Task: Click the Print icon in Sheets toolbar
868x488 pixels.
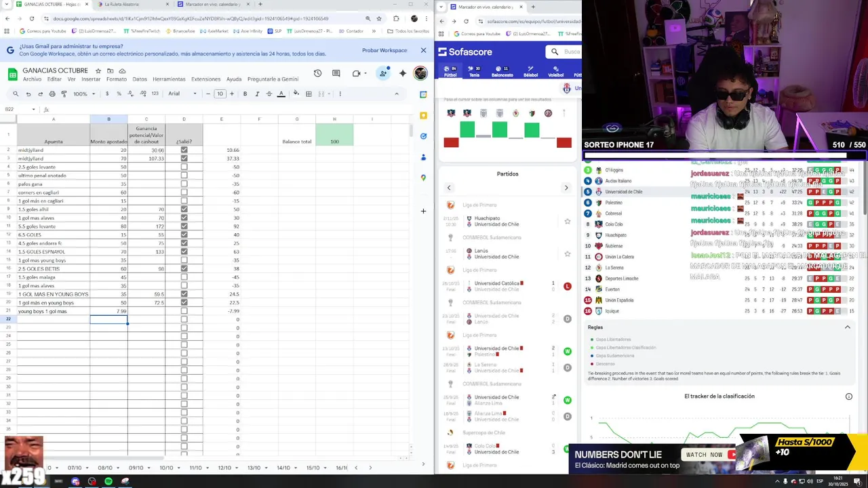Action: pos(52,94)
